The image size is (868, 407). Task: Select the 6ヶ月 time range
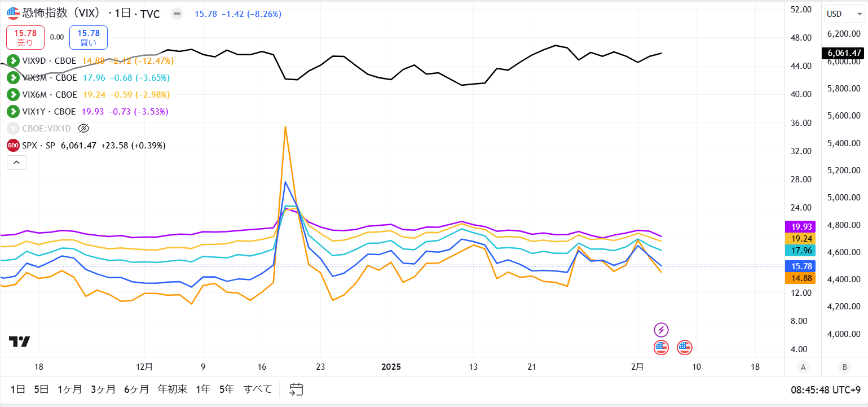click(x=136, y=389)
